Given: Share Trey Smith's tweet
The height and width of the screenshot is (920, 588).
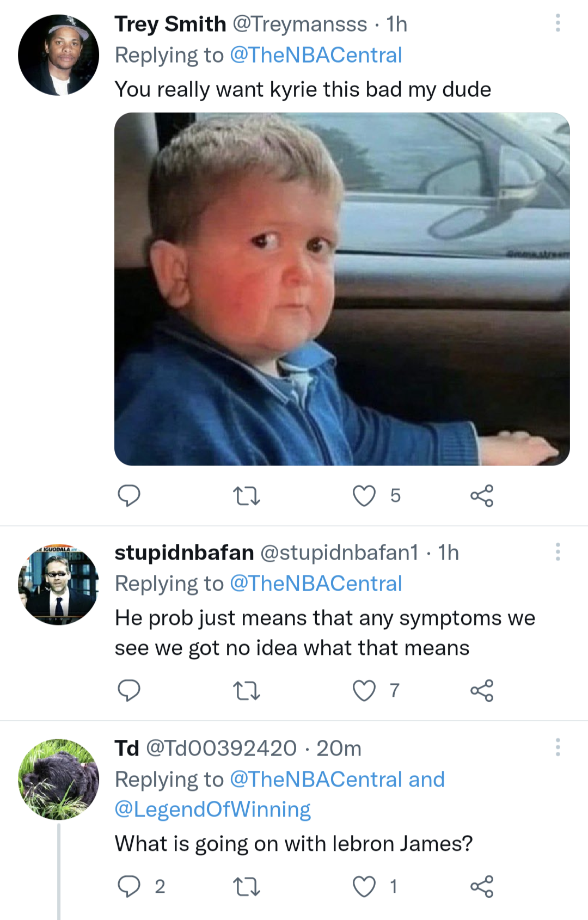Looking at the screenshot, I should coord(482,496).
